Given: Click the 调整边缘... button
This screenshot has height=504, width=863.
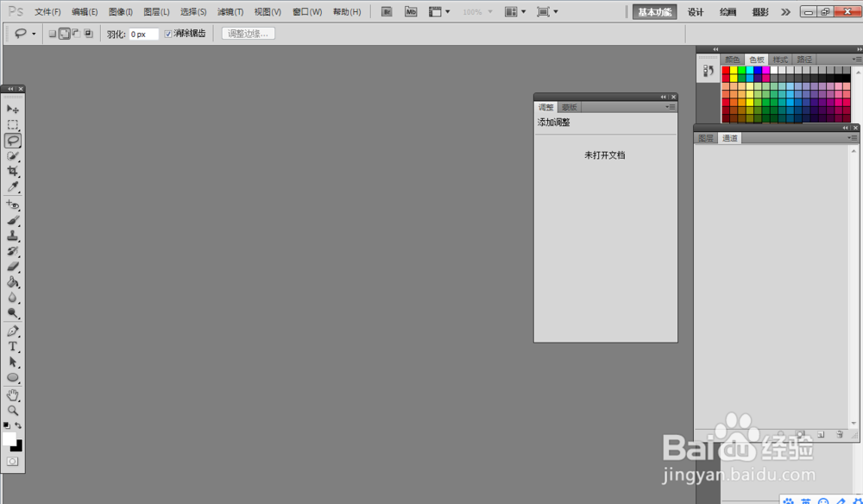Looking at the screenshot, I should point(249,34).
